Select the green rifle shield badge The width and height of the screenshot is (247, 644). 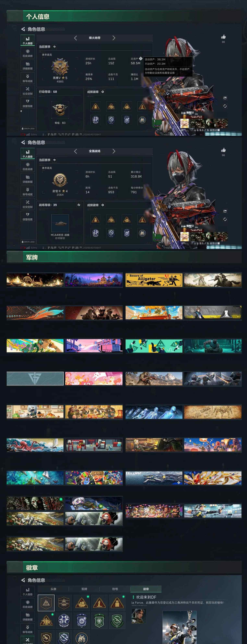[x=117, y=620]
